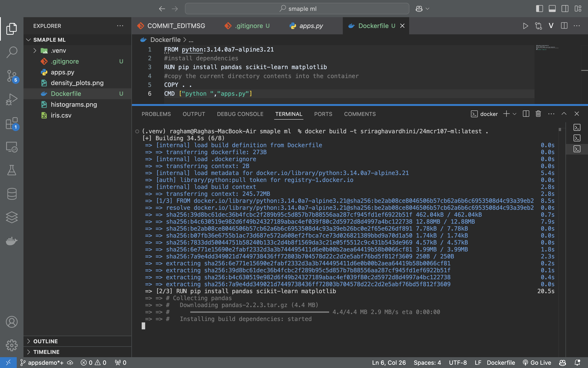The image size is (588, 368).
Task: Close the Dockerfile editor tab
Action: coord(402,26)
